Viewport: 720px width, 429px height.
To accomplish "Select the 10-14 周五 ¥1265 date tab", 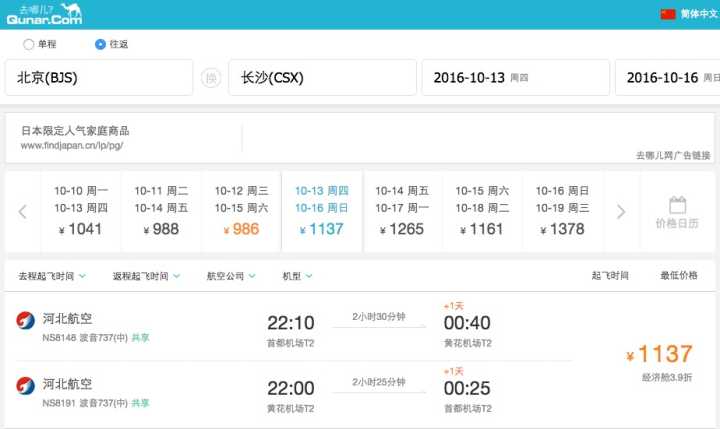I will (402, 210).
